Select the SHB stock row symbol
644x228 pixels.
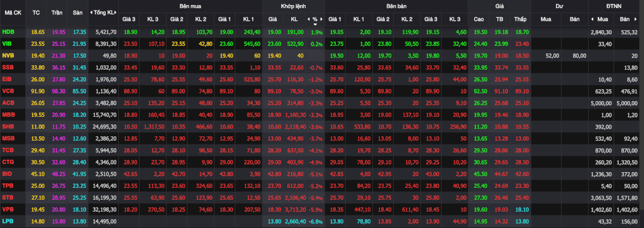point(8,127)
